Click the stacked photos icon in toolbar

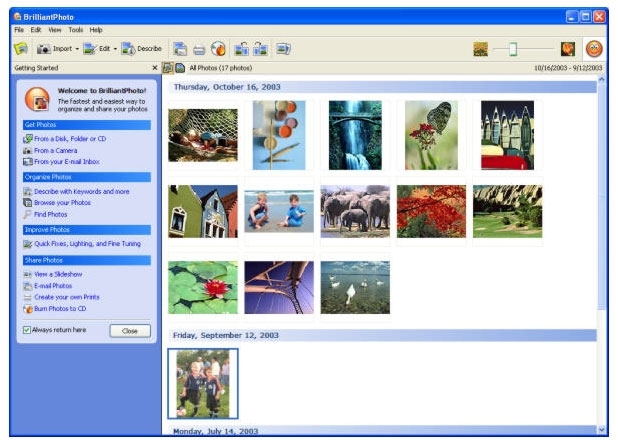pyautogui.click(x=283, y=49)
